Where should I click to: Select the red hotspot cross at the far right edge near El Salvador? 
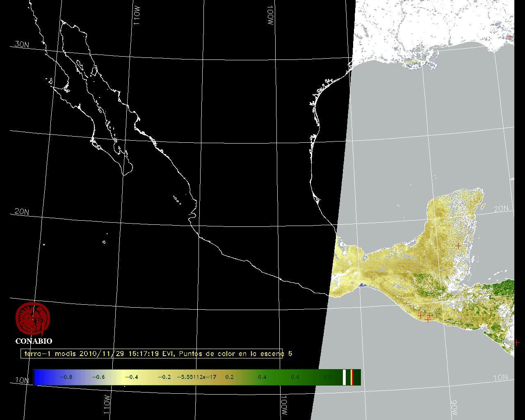[516, 342]
